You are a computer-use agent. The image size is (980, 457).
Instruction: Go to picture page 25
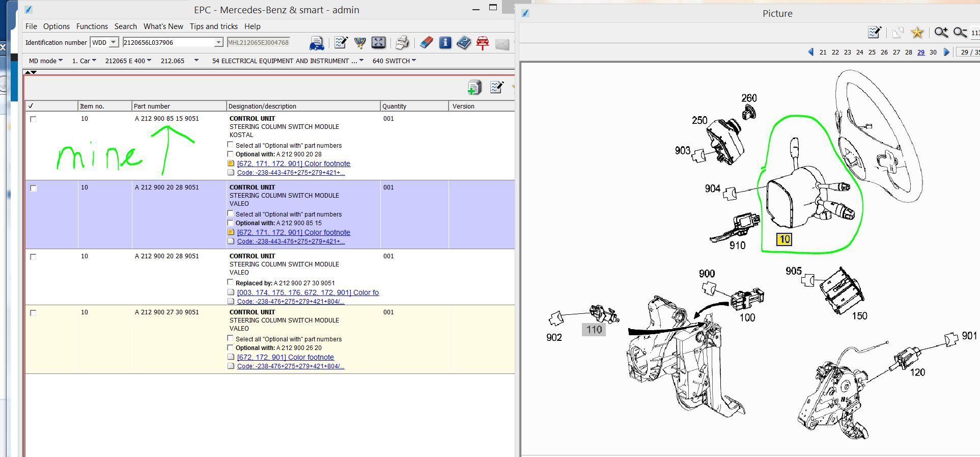[x=872, y=52]
